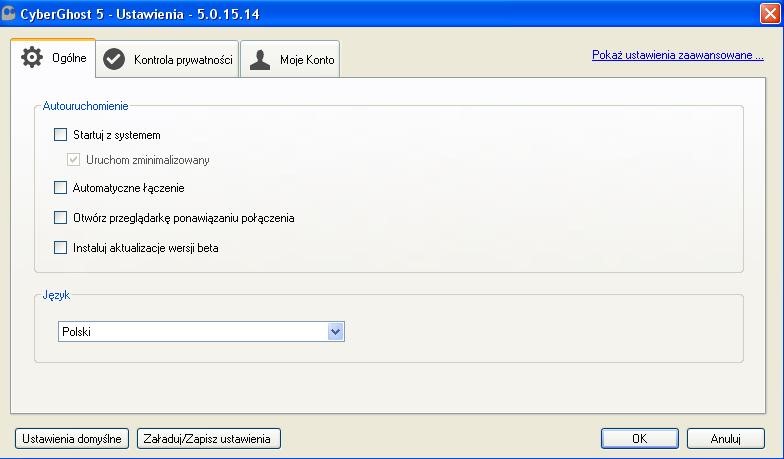Click the checkmark icon of Kontrola prywatności
The height and width of the screenshot is (459, 784).
pyautogui.click(x=114, y=60)
